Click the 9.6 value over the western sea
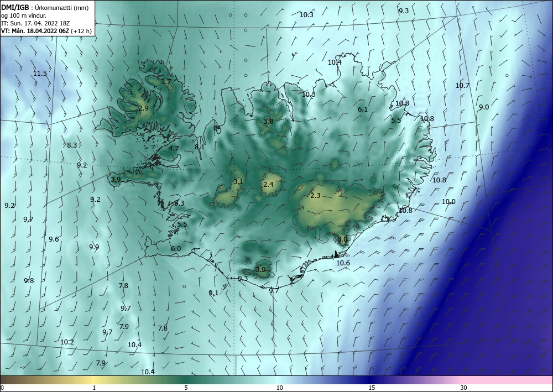This screenshot has width=553, height=392. tap(54, 239)
